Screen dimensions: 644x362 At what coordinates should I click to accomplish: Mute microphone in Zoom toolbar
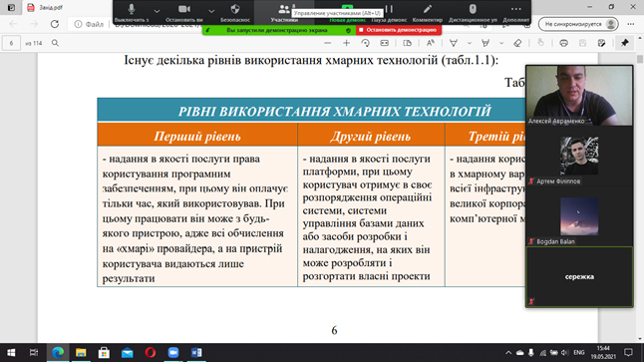coord(132,12)
